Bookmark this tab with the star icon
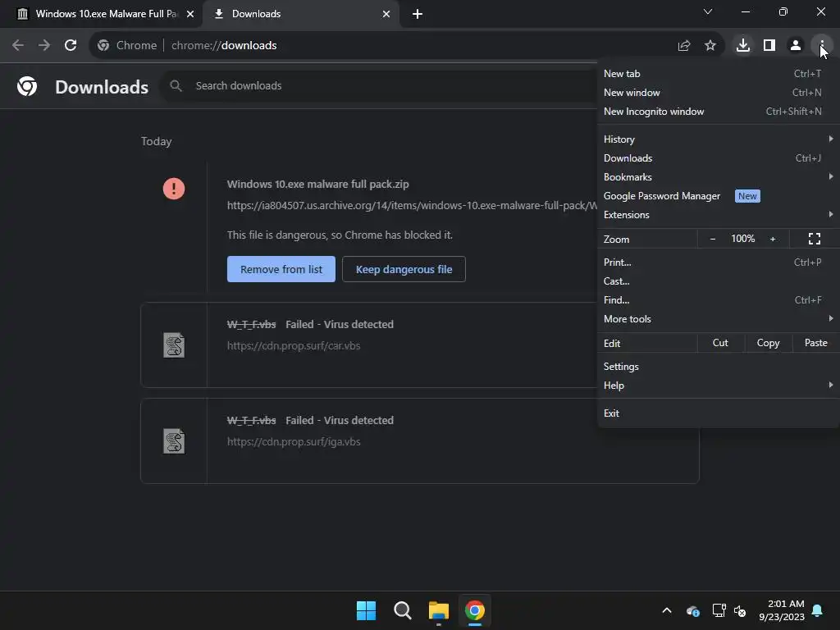The image size is (840, 630). pos(710,46)
